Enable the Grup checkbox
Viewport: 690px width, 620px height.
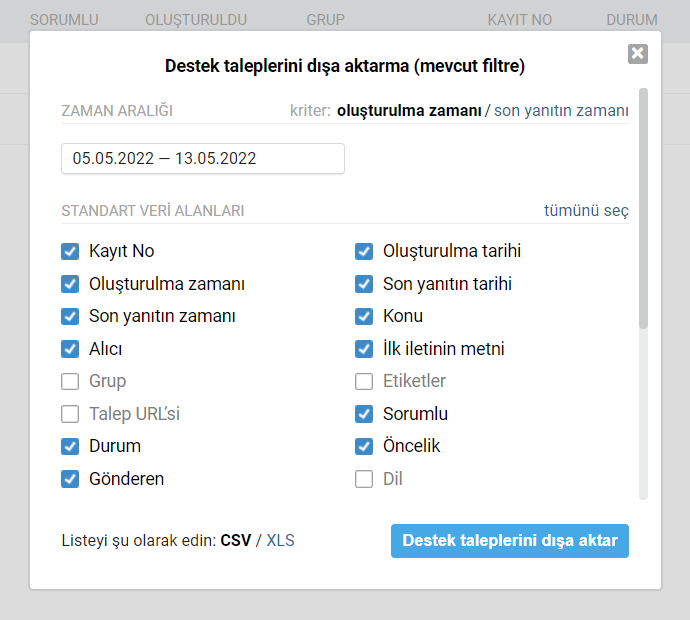70,382
